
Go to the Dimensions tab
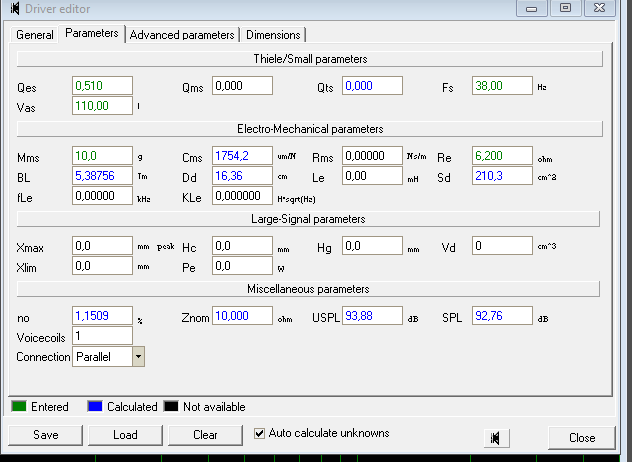pos(272,35)
